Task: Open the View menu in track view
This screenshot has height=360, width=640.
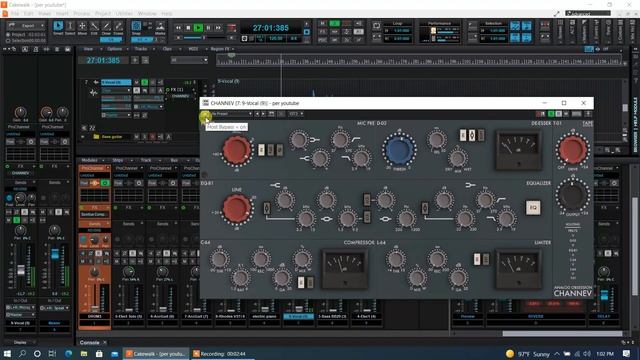Action: point(88,49)
